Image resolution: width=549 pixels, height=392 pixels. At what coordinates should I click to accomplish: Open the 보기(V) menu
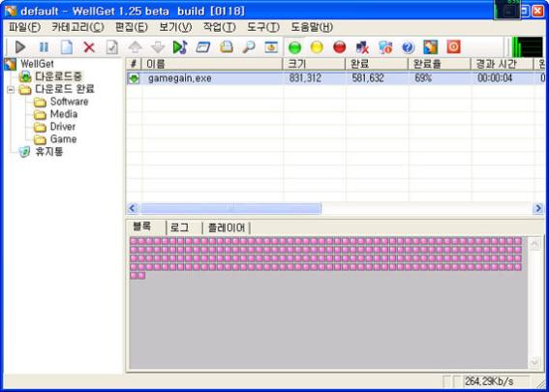pos(175,27)
